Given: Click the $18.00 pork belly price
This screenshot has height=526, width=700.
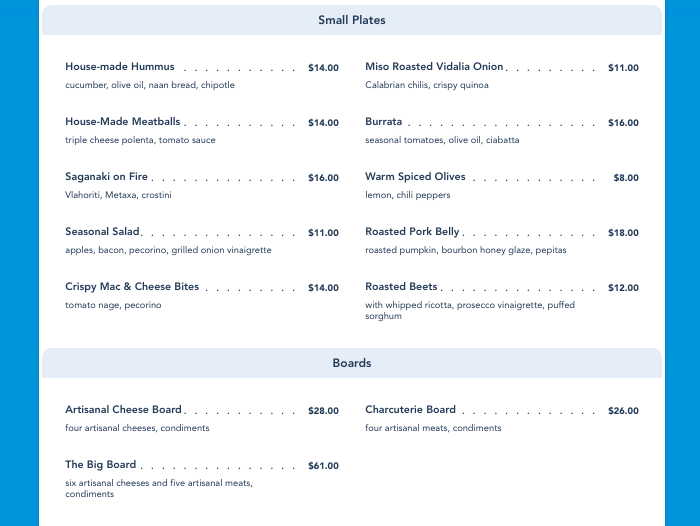Looking at the screenshot, I should (623, 233).
